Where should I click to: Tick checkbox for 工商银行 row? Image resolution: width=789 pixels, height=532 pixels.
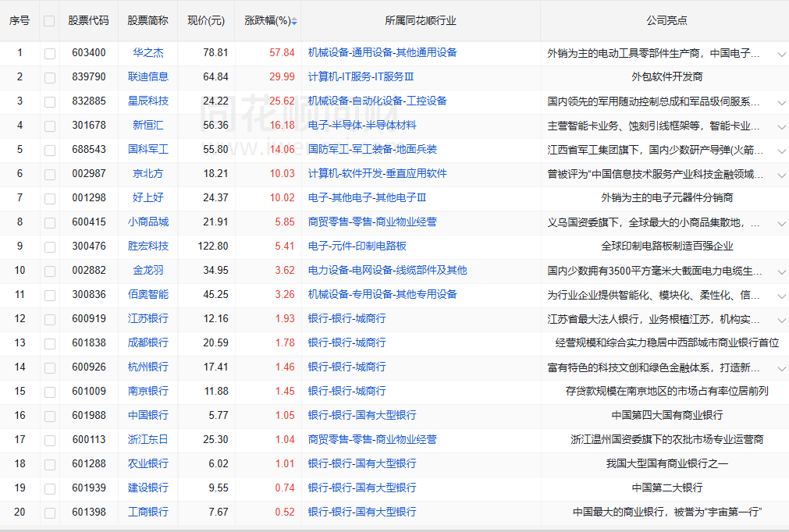point(50,512)
